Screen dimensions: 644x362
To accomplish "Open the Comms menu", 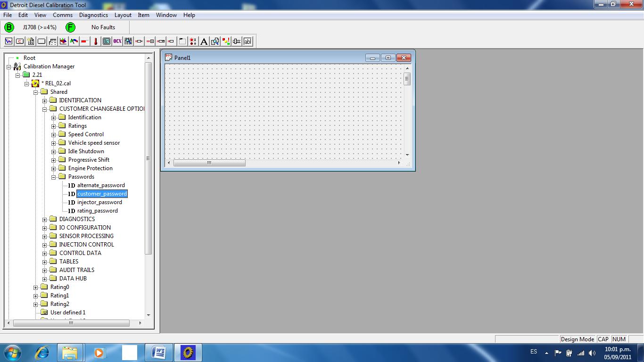I will (x=63, y=15).
